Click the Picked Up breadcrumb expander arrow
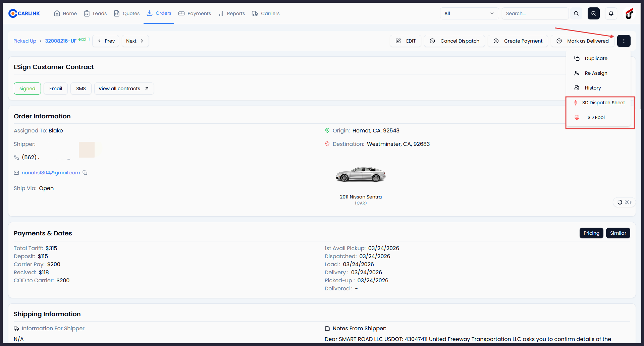The height and width of the screenshot is (346, 644). pos(40,41)
